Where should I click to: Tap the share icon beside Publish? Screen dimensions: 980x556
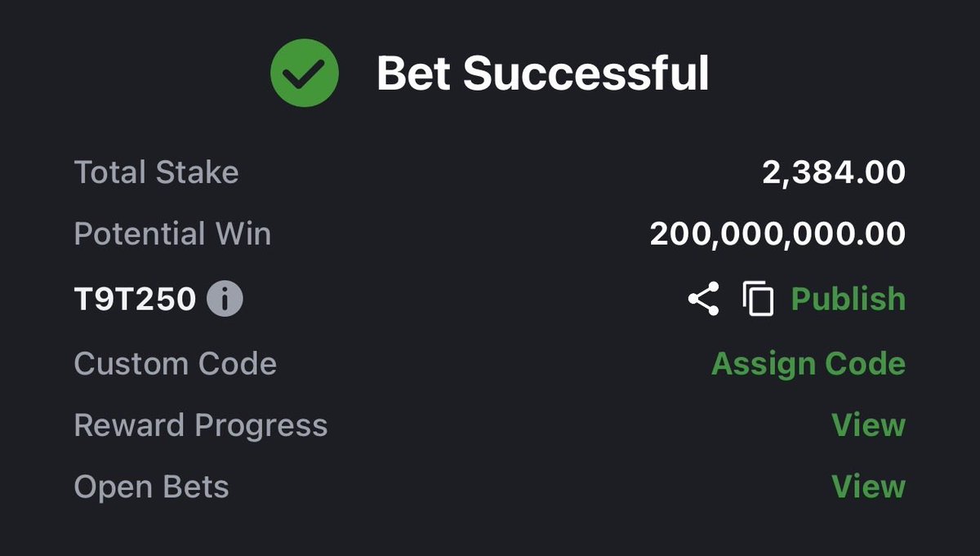[x=703, y=299]
